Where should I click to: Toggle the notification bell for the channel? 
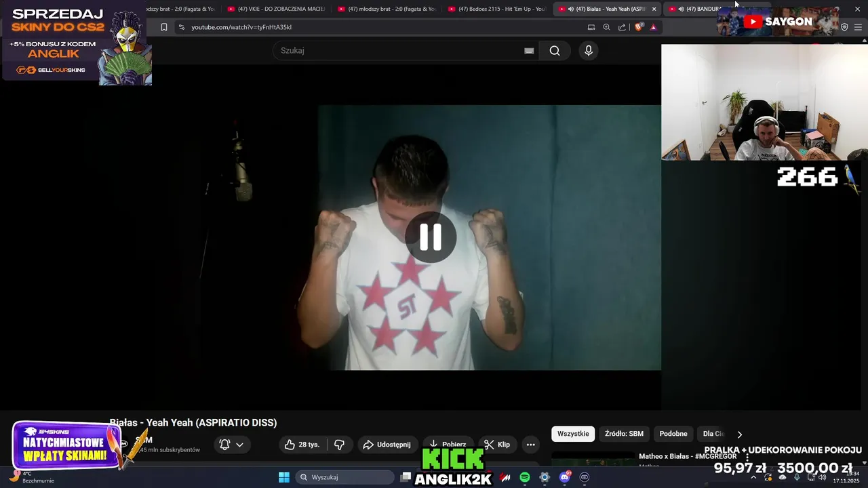coord(224,445)
